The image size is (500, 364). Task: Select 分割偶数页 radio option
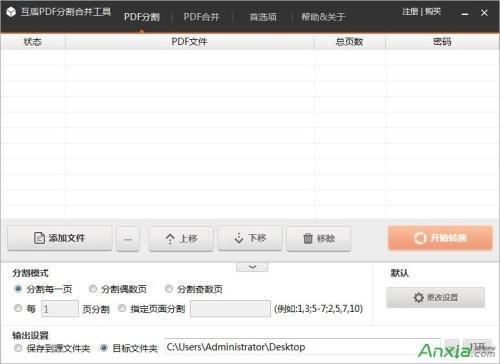coord(93,289)
